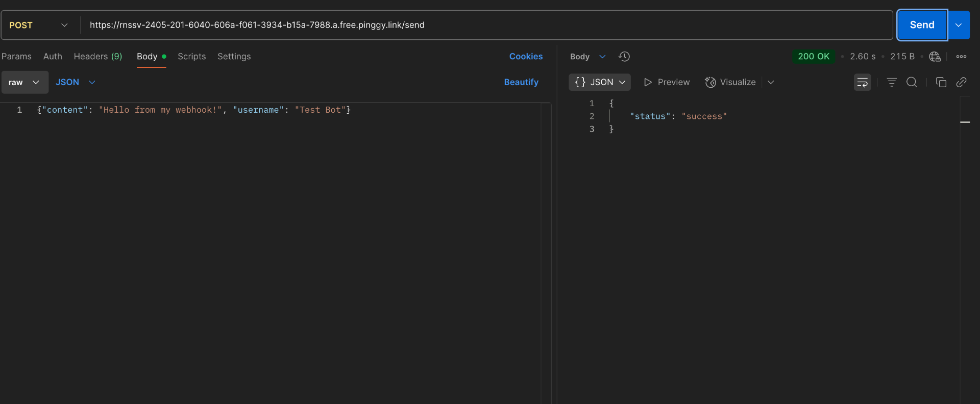Click the response minimap scrollbar marker
The image size is (980, 404).
pos(965,122)
